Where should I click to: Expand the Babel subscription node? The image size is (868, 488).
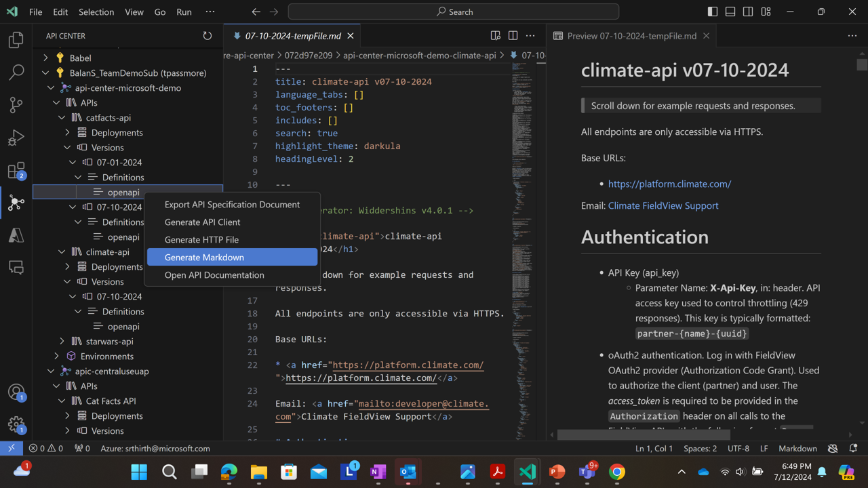tap(46, 58)
